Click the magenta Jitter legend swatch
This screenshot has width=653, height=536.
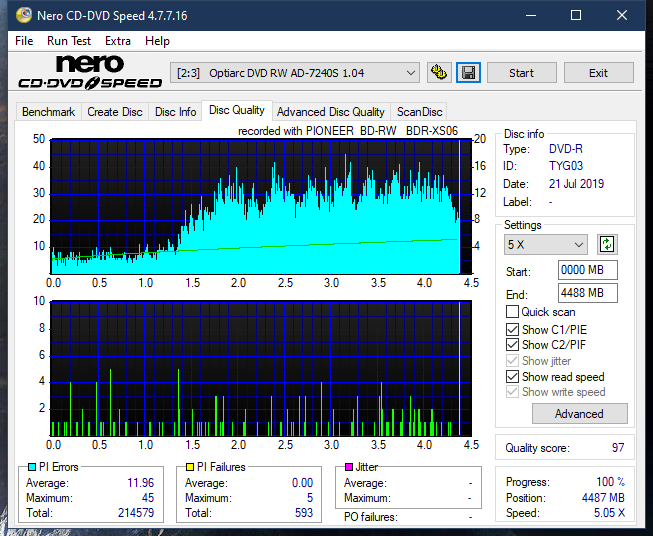[349, 467]
